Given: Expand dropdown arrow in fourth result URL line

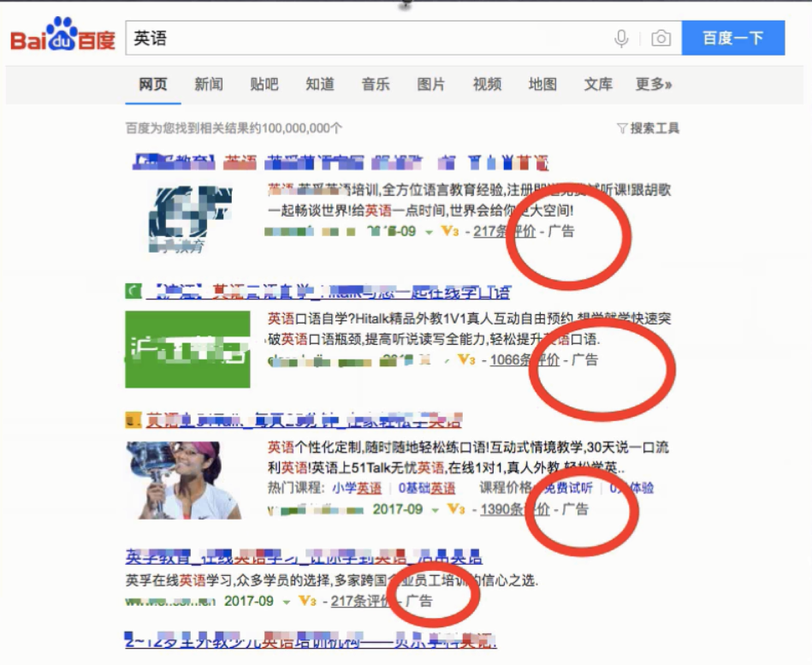Looking at the screenshot, I should tap(287, 602).
